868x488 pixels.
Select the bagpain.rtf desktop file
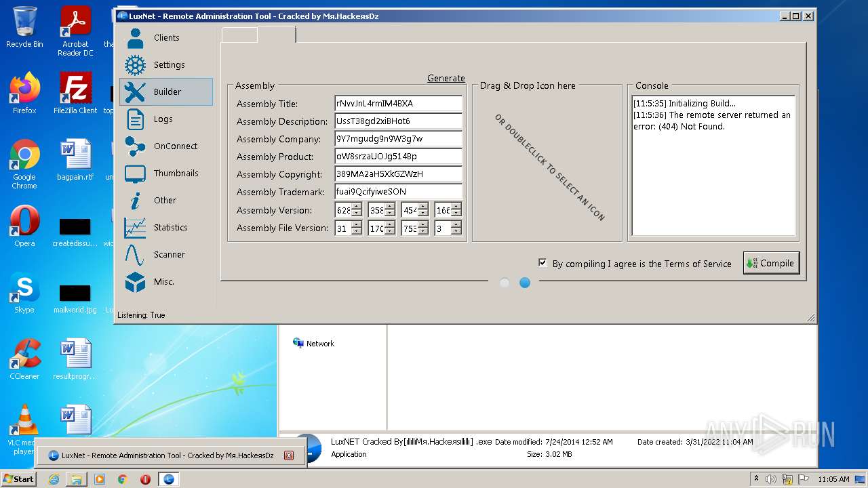[x=75, y=160]
